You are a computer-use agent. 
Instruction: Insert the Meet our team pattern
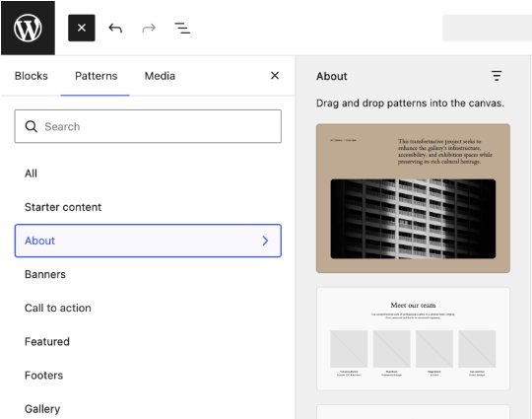(x=413, y=339)
